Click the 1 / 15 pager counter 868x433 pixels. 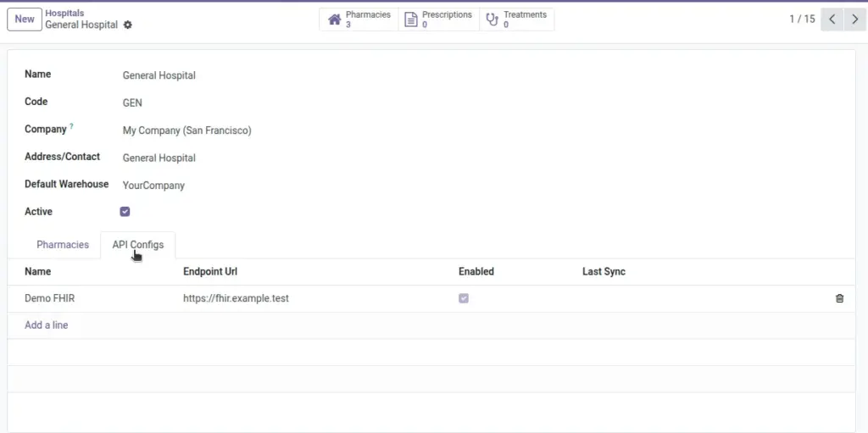pos(802,19)
